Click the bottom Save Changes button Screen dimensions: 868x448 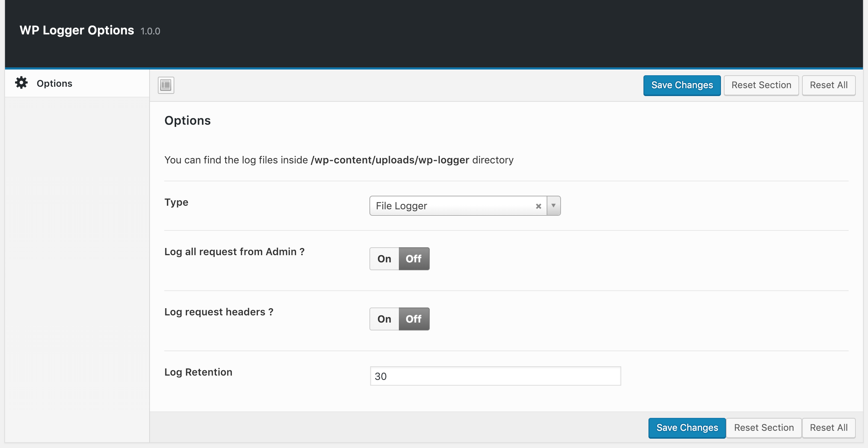[x=687, y=428]
